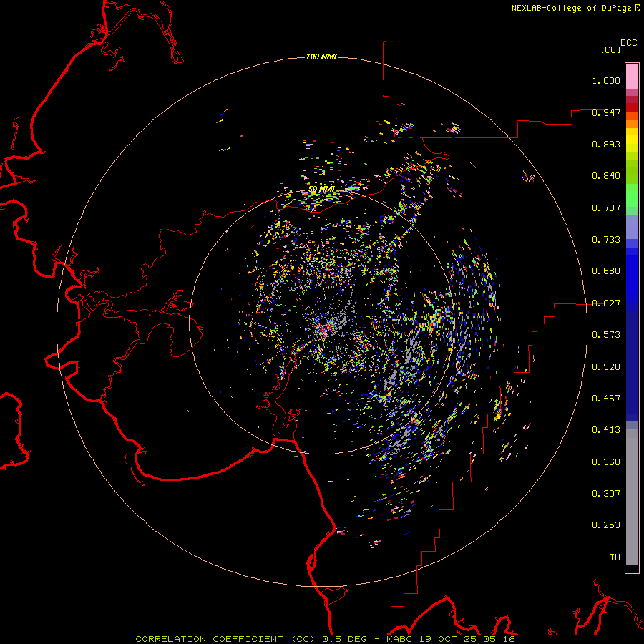Screen dimensions: 644x644
Task: Click the 0.680 scale label
Action: pos(606,271)
